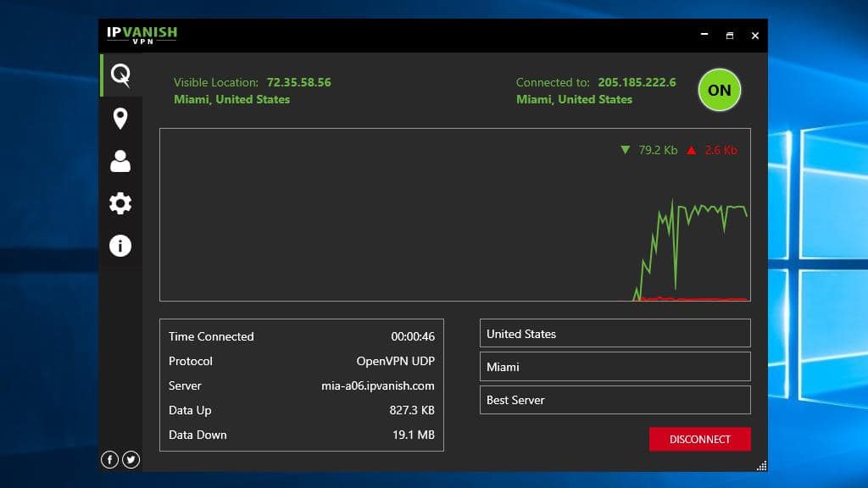Visit IPVanish Facebook page icon
Viewport: 868px width, 488px height.
pos(109,459)
